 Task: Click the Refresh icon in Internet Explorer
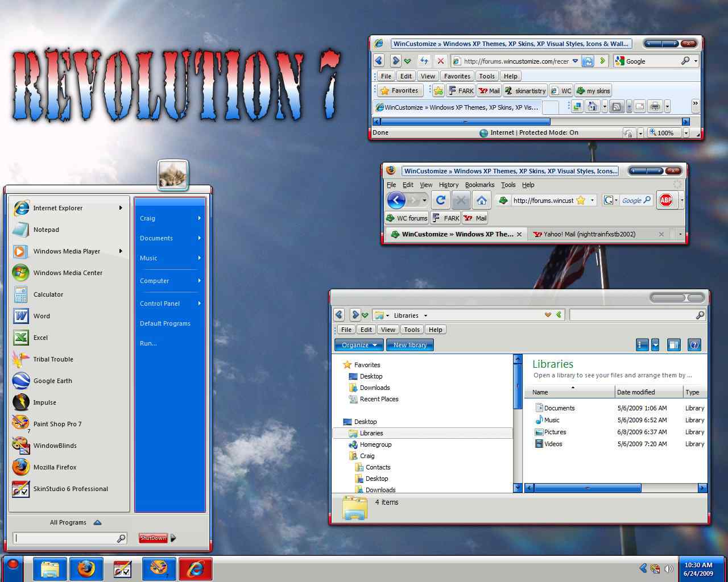coord(424,61)
